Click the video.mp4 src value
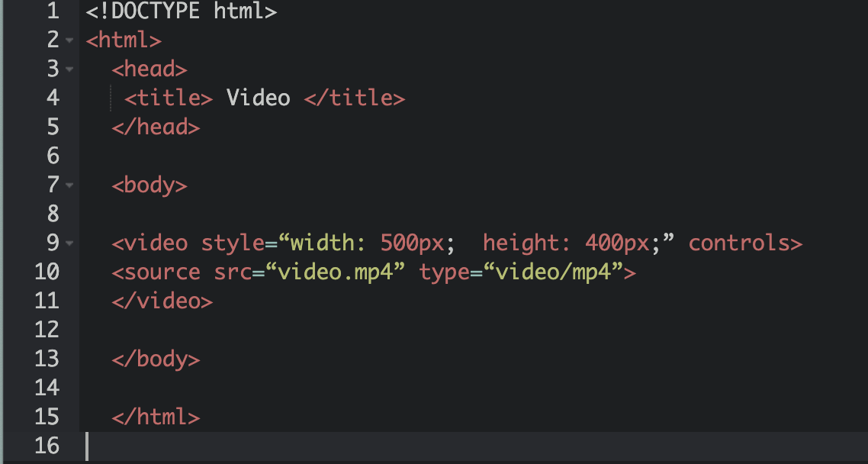The width and height of the screenshot is (868, 464). click(340, 272)
